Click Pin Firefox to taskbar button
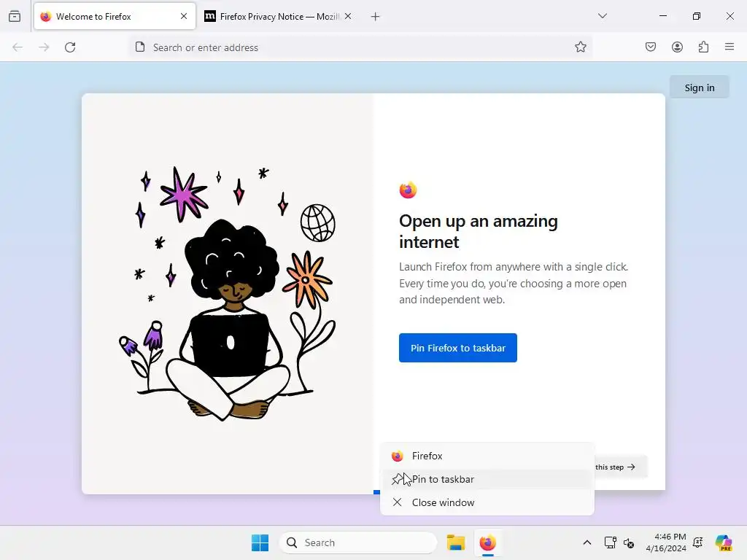The width and height of the screenshot is (747, 560). coord(458,348)
